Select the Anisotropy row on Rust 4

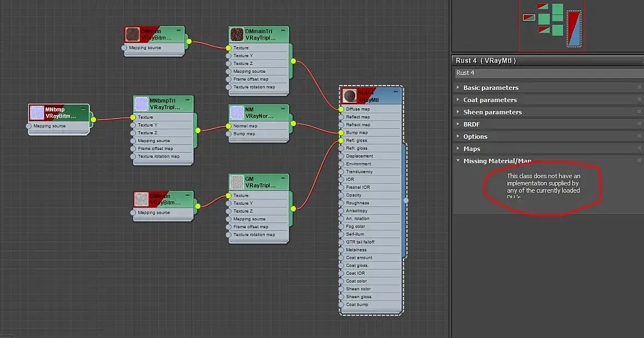coord(370,211)
